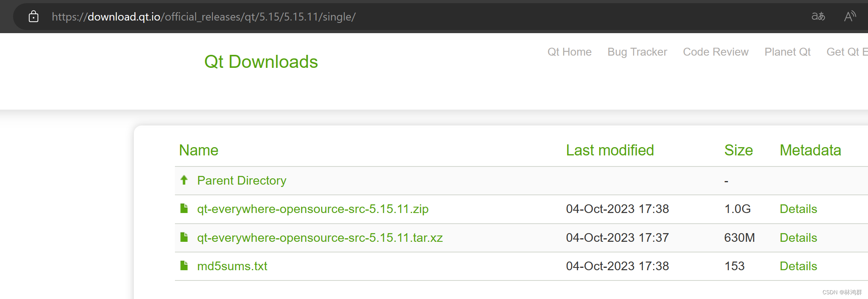
Task: View Details for the .tar.xz file
Action: pos(798,238)
